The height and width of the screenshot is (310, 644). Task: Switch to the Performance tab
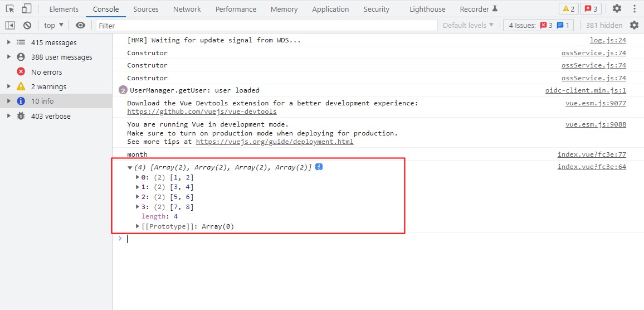click(x=236, y=9)
